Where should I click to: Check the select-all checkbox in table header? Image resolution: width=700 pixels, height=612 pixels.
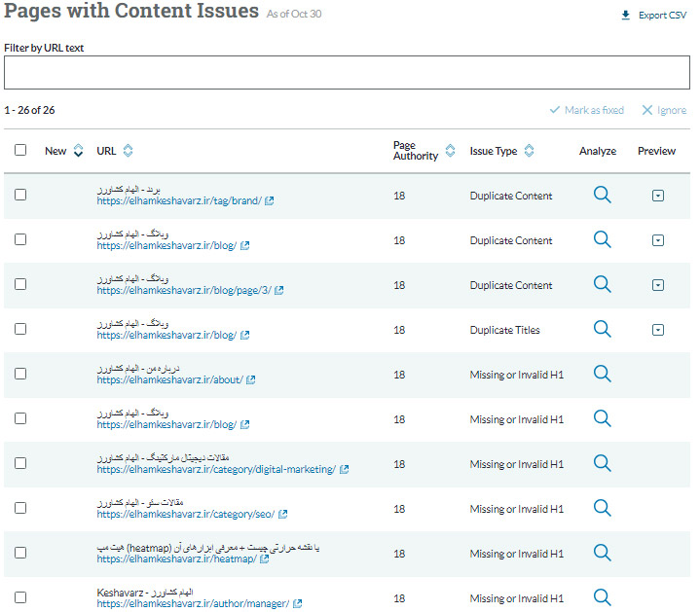click(20, 150)
